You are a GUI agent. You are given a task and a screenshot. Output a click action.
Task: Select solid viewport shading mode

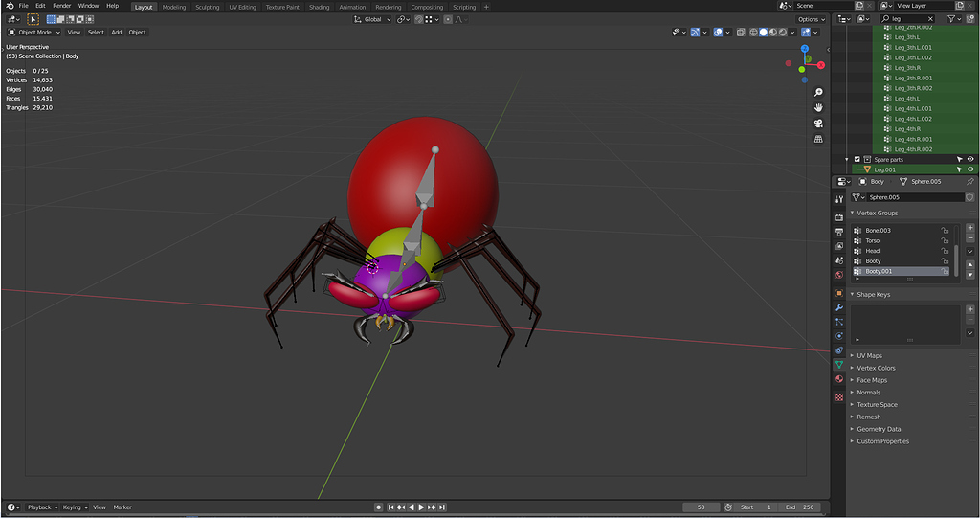(x=763, y=32)
